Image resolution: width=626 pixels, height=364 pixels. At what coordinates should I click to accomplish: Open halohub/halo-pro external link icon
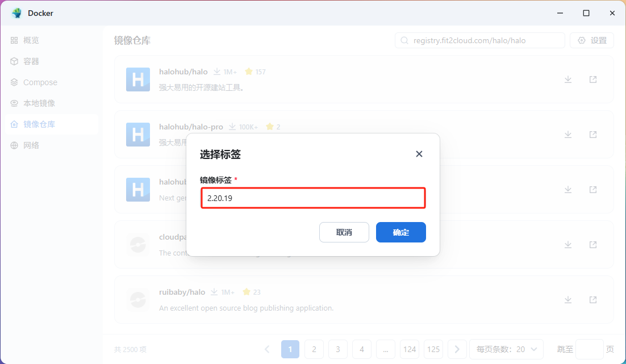tap(593, 135)
